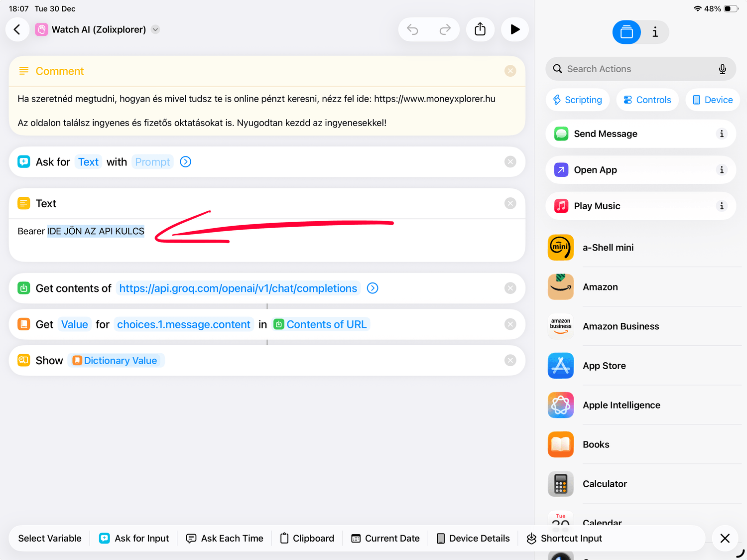The width and height of the screenshot is (747, 560).
Task: Edit the api.groq.com URL parameter
Action: coord(238,288)
